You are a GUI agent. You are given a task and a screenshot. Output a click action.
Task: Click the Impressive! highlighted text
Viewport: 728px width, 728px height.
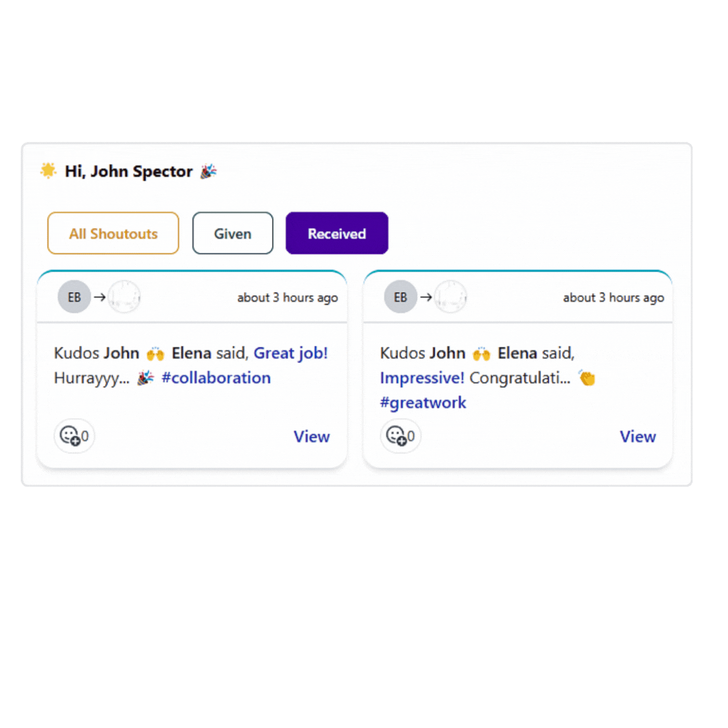[422, 378]
